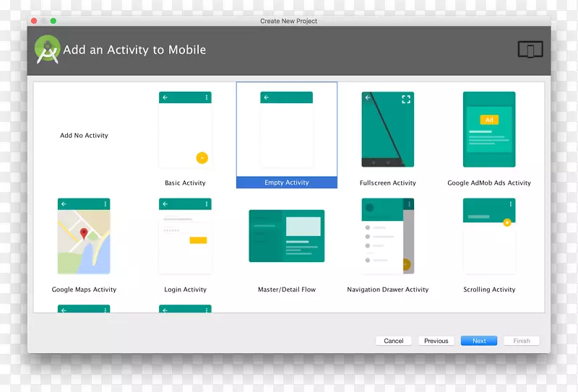Click the phone and tablet device icon

coord(530,50)
